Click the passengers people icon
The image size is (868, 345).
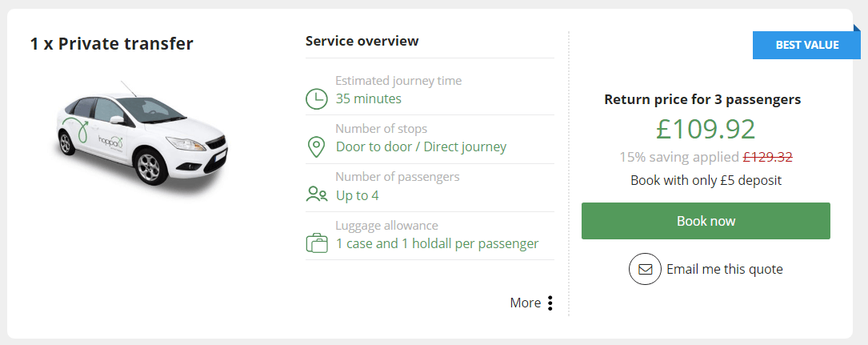[x=317, y=195]
